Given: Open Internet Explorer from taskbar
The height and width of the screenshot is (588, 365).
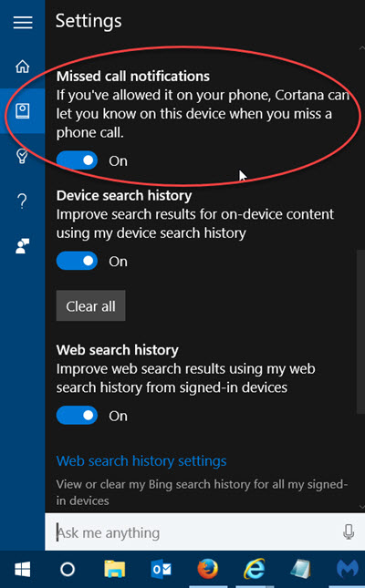Looking at the screenshot, I should click(255, 569).
